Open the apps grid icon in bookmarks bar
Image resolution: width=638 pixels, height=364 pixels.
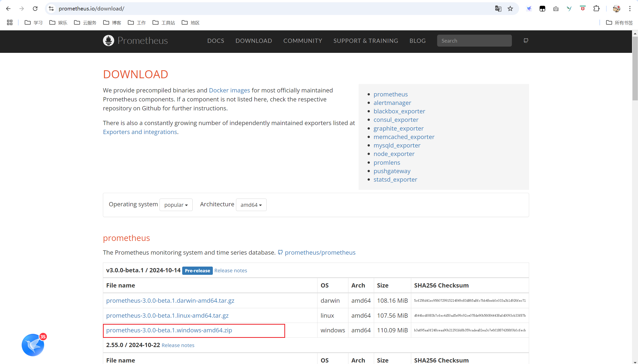10,22
